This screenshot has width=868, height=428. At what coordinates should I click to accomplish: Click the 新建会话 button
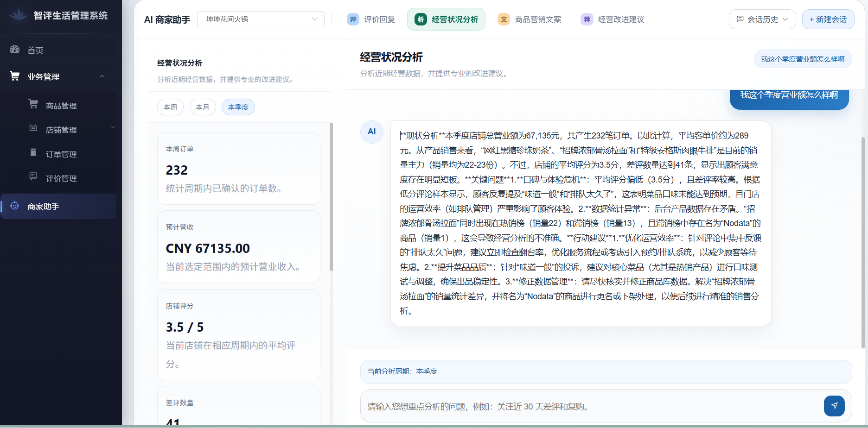pos(828,19)
